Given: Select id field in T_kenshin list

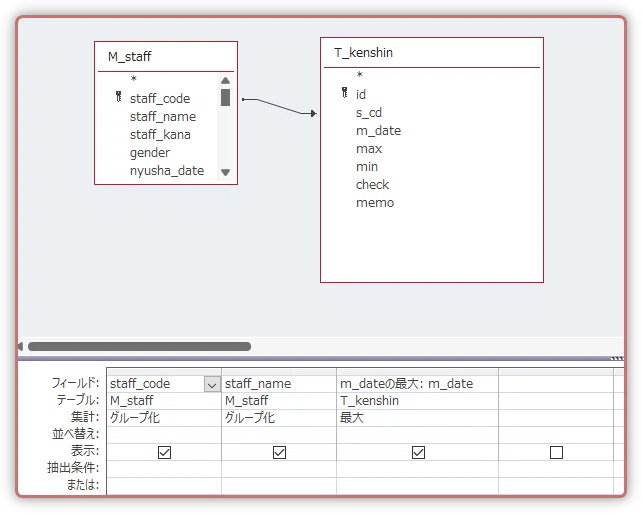Looking at the screenshot, I should point(361,95).
